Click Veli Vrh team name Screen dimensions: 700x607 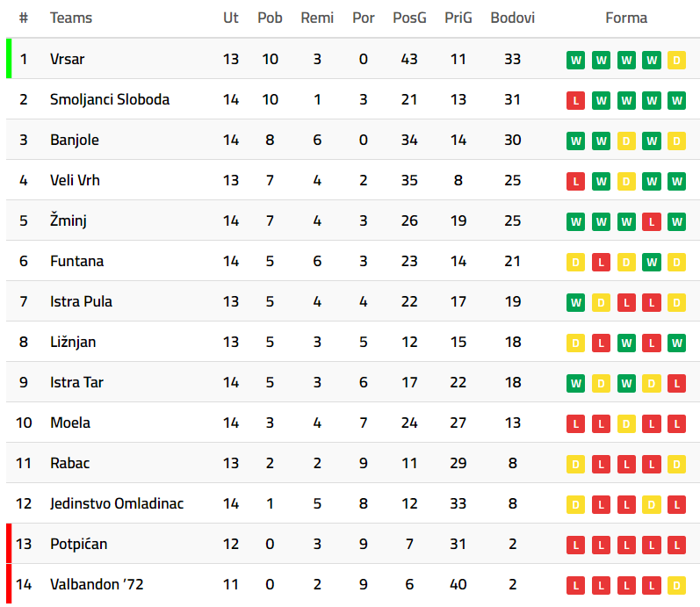tap(75, 180)
